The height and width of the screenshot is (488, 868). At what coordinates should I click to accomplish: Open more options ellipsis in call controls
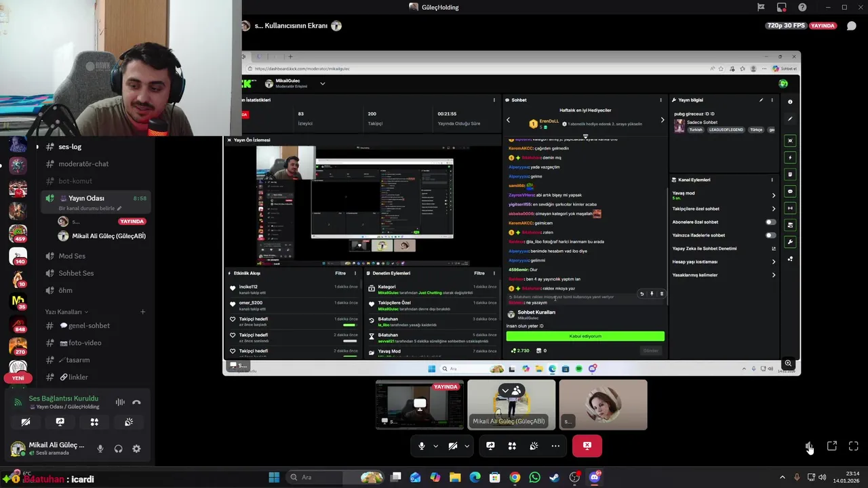tap(555, 446)
